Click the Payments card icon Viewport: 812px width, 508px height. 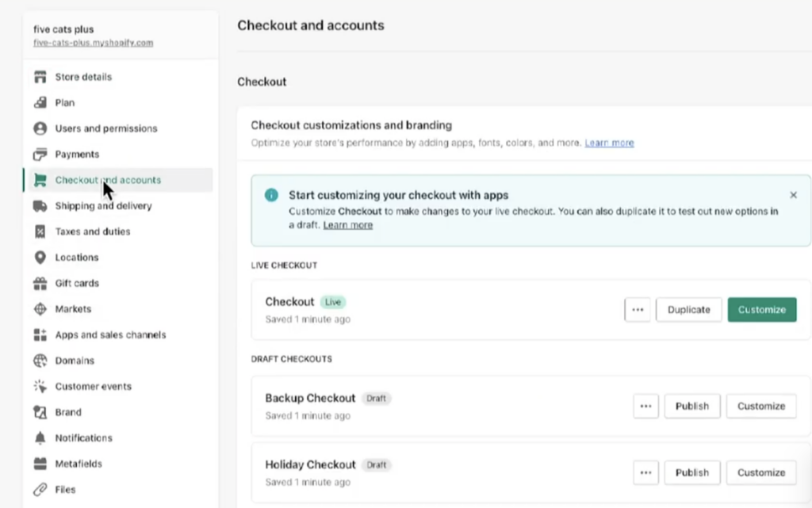pos(40,155)
